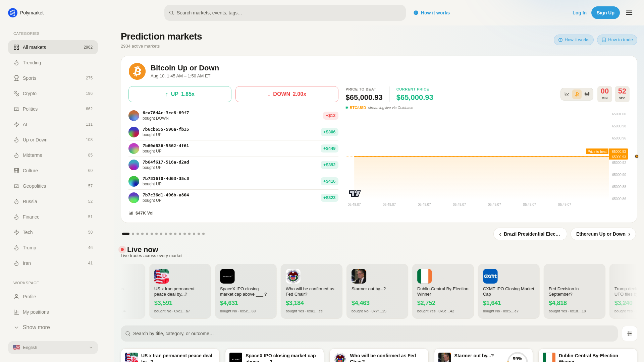Image resolution: width=644 pixels, height=362 pixels.
Task: Select the Tech category
Action: [x=53, y=232]
